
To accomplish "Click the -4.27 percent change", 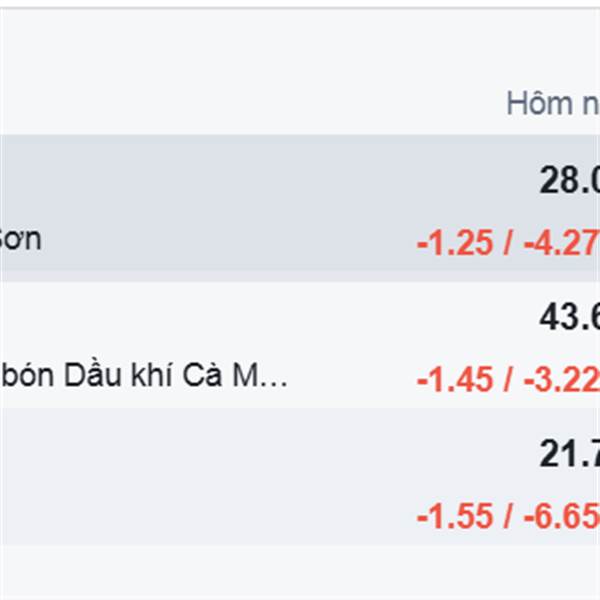I will point(561,242).
